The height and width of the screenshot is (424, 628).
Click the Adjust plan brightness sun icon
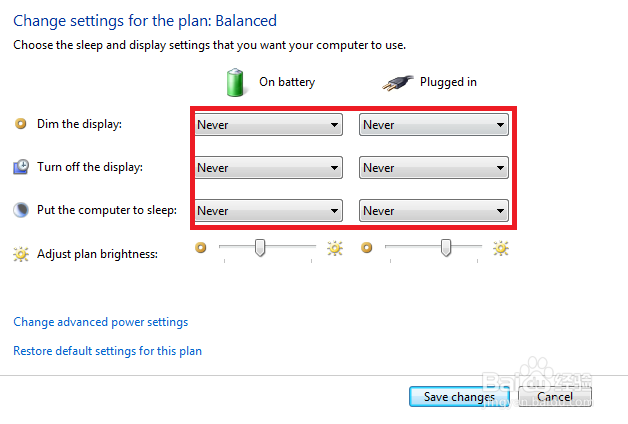click(x=20, y=254)
